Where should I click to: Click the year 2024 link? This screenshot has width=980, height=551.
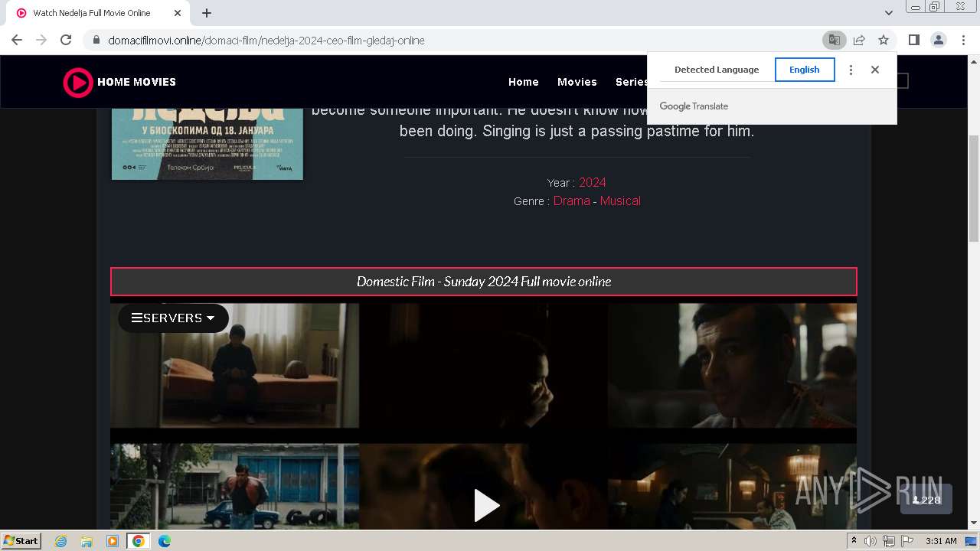coord(593,182)
